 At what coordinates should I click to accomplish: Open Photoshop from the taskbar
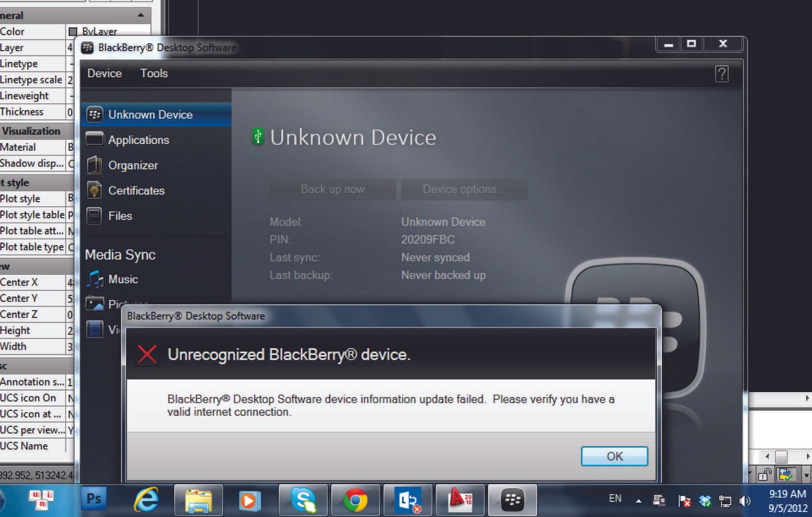coord(94,499)
